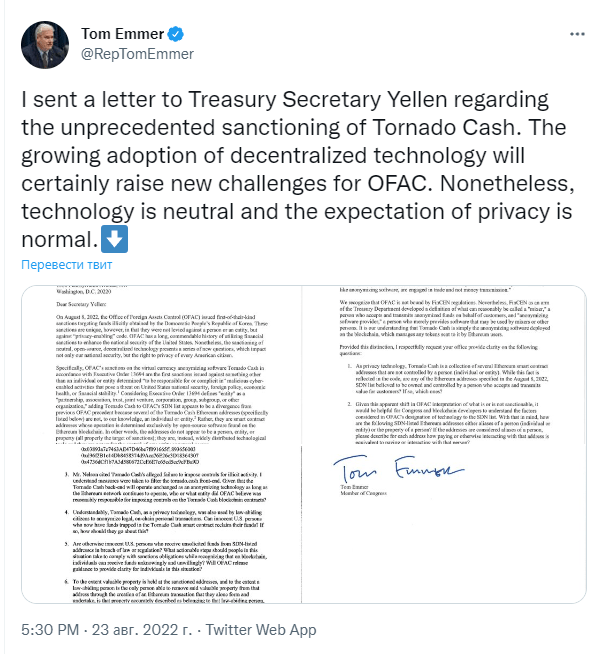Click the Tom Emmer display name
This screenshot has width=601, height=654.
(110, 32)
